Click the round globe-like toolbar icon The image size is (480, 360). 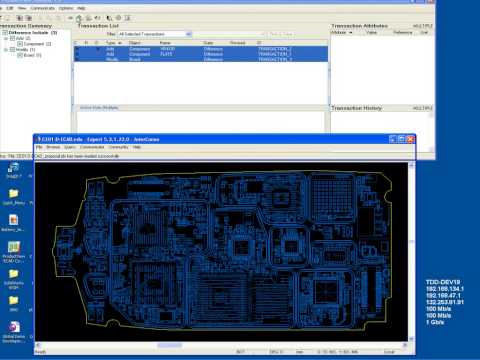coord(118,18)
